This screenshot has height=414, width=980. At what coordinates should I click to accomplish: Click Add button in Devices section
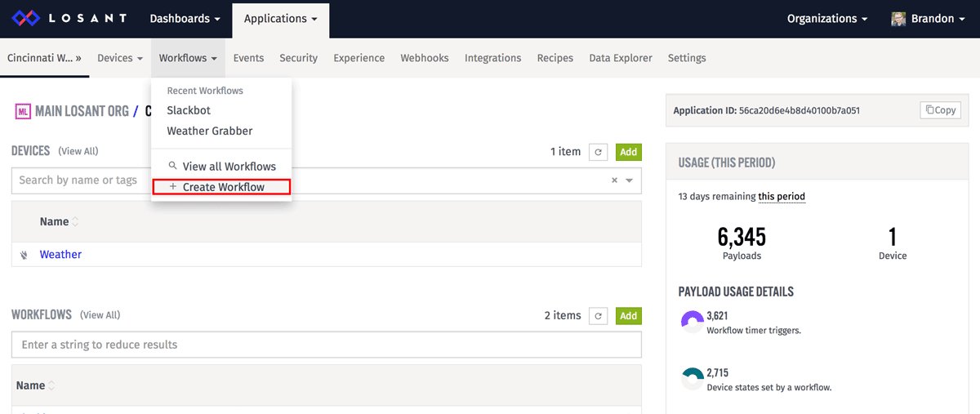[628, 152]
